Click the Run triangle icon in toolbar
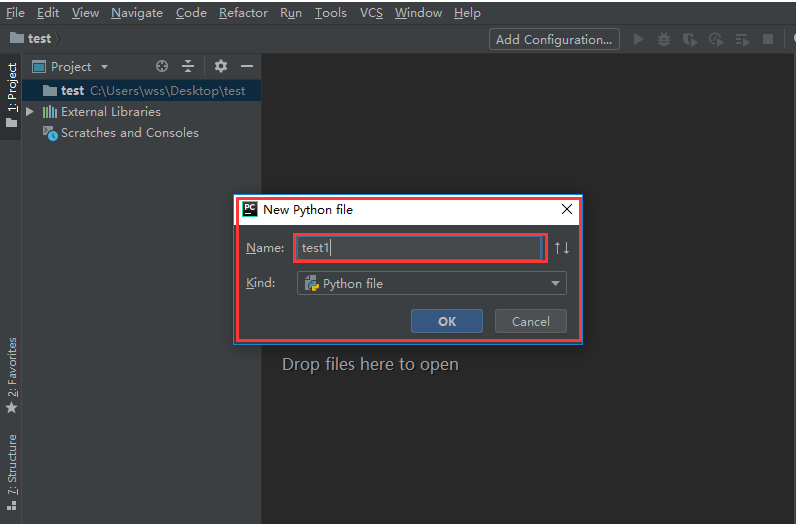 639,39
